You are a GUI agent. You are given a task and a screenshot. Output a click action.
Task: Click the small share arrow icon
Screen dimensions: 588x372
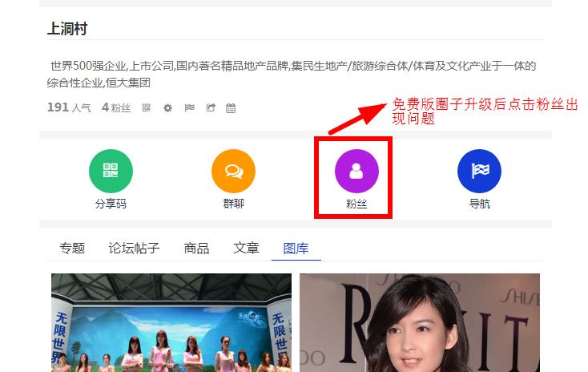point(210,108)
